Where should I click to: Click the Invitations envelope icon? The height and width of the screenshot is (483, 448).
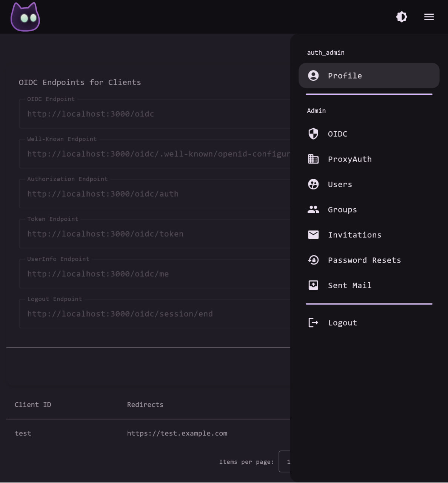(x=313, y=235)
